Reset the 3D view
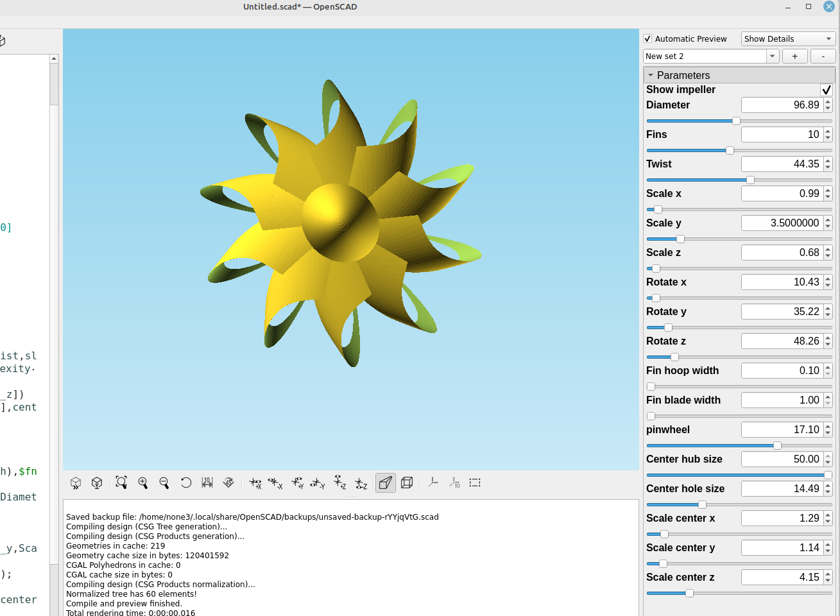This screenshot has height=616, width=840. (186, 483)
